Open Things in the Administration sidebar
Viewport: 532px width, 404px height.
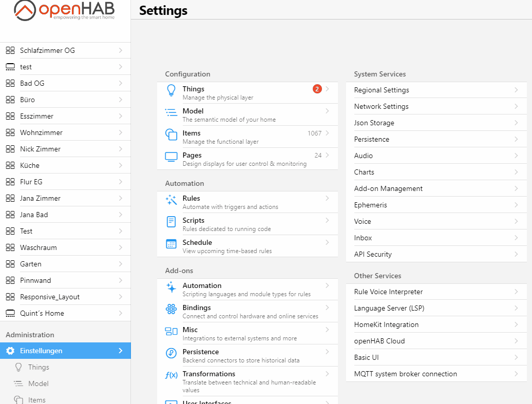[x=39, y=367]
